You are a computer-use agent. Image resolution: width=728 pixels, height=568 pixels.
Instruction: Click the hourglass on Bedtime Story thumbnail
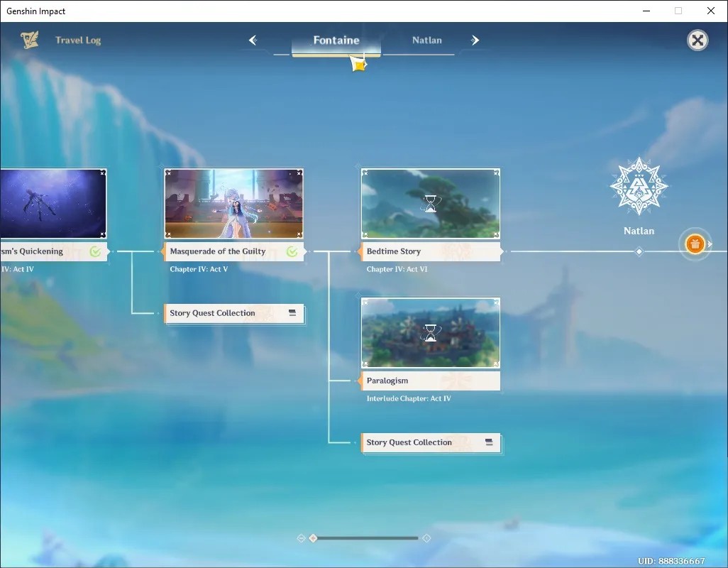[x=431, y=204]
